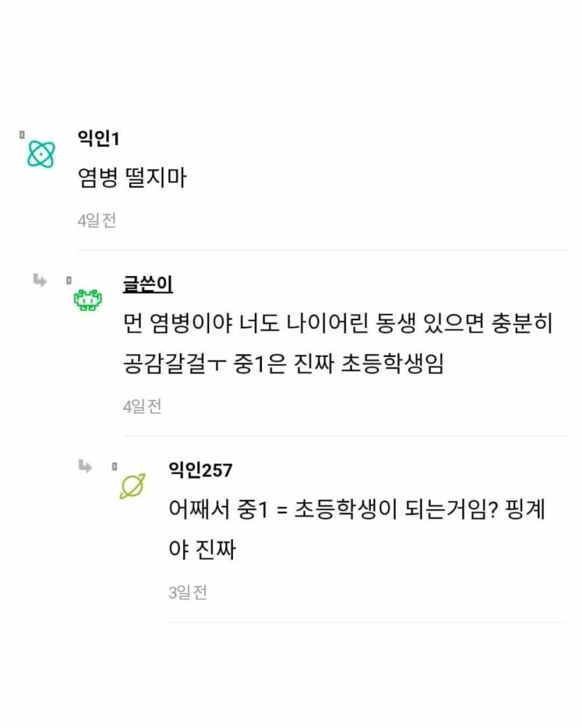Image resolution: width=582 pixels, height=728 pixels.
Task: Open the underlined 글쓴이 username link
Action: coord(148,285)
